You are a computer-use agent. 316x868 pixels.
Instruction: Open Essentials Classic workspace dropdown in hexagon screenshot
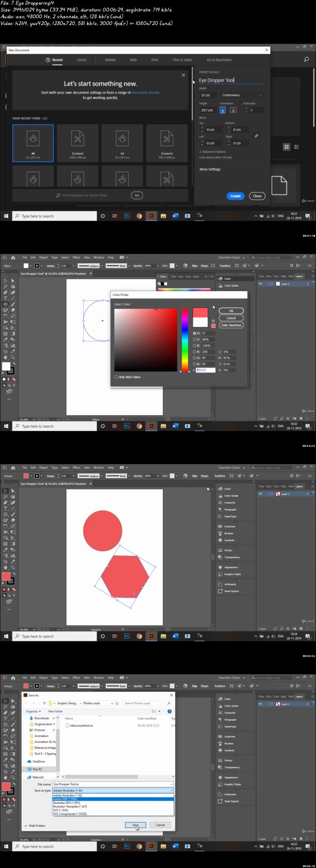(x=232, y=467)
